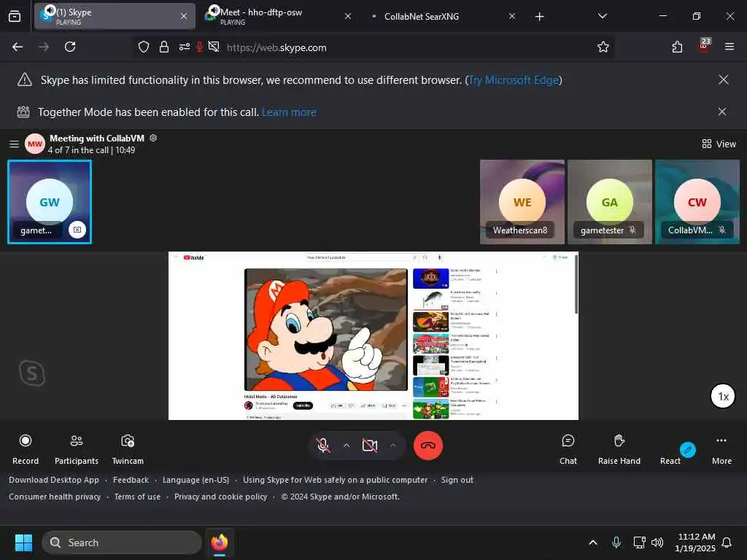Screen dimensions: 747x560
Task: Expand microphone options chevron
Action: [347, 446]
